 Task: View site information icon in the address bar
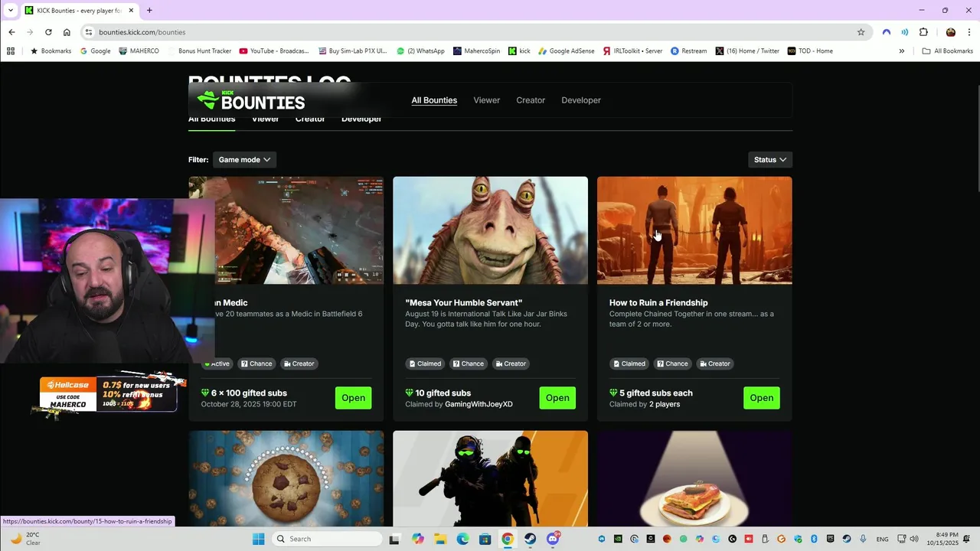tap(89, 32)
